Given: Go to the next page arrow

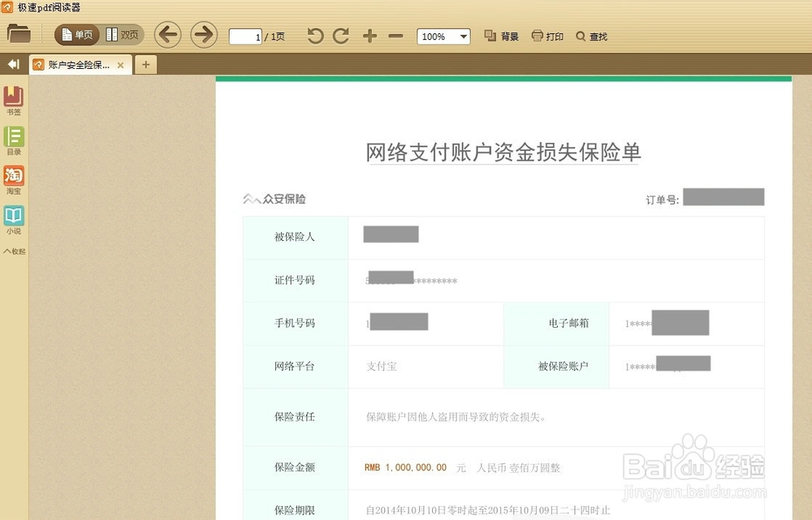Looking at the screenshot, I should click(203, 35).
